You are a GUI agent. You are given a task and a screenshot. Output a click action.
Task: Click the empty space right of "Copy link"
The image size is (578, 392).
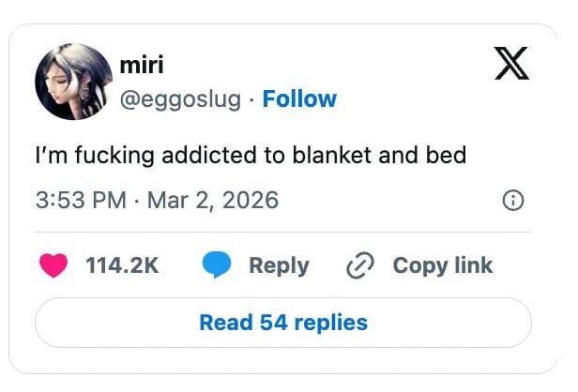coord(521,265)
